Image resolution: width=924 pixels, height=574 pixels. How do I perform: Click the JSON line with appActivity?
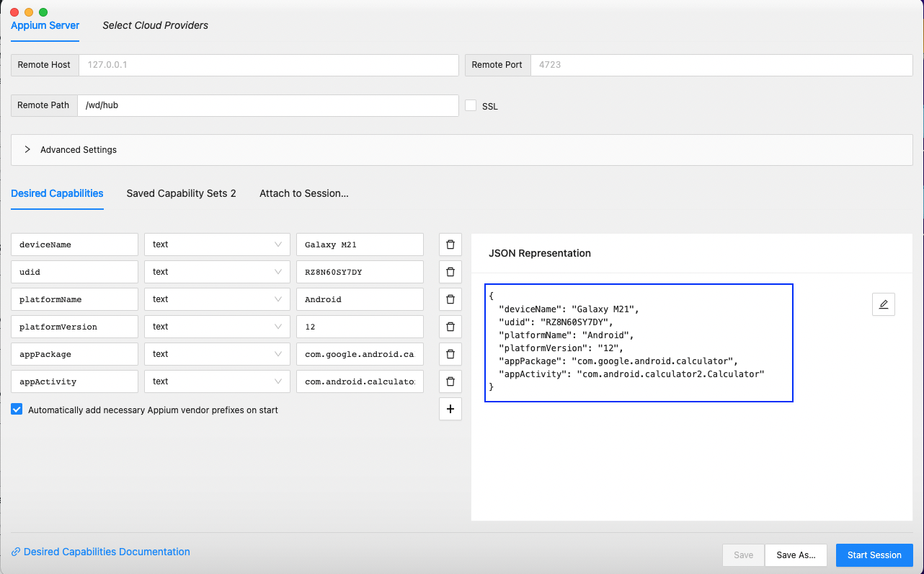pos(631,374)
